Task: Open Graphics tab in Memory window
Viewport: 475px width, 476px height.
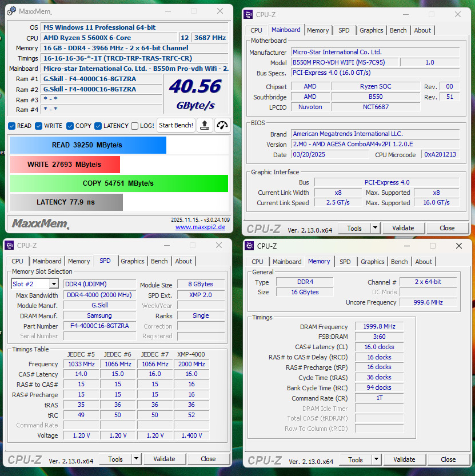Action: click(x=373, y=262)
